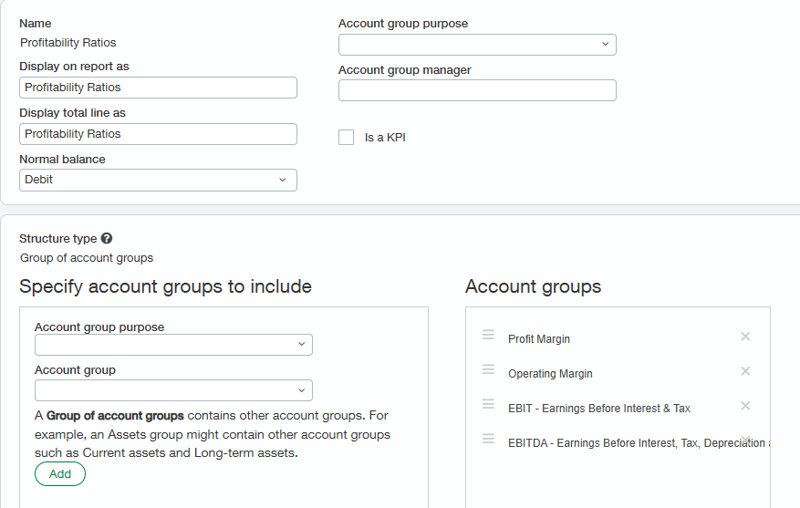Click drag handle beside EBITDA row
This screenshot has width=800, height=508.
coord(488,439)
